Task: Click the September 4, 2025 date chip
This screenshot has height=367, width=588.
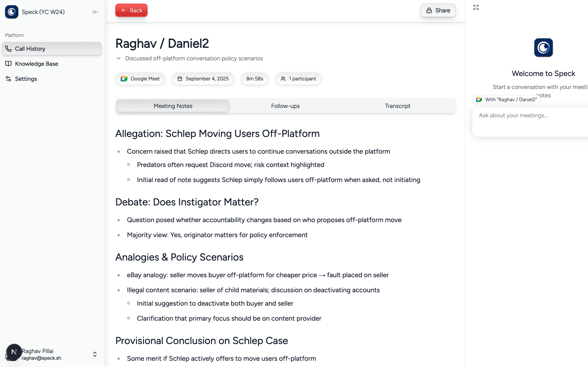Action: pyautogui.click(x=203, y=79)
